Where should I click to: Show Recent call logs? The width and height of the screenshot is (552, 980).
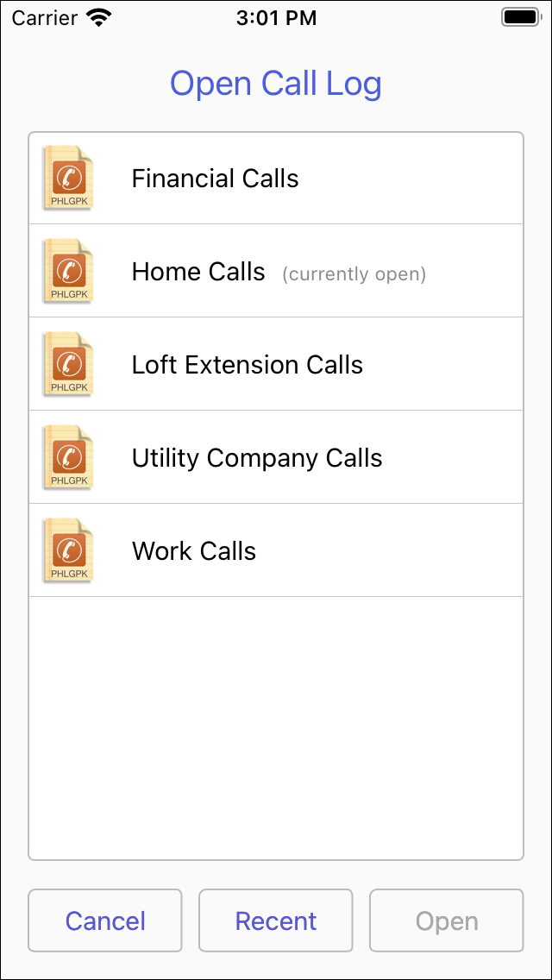[x=276, y=920]
